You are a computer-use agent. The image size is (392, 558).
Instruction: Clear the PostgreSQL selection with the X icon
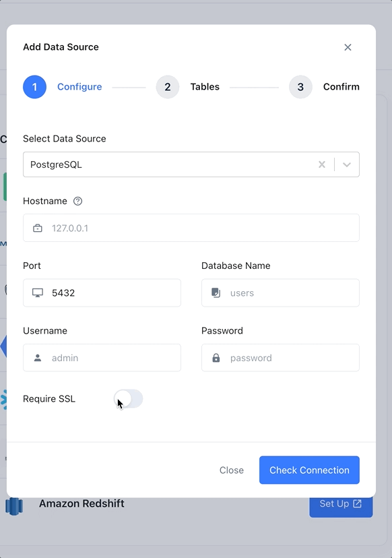point(321,164)
